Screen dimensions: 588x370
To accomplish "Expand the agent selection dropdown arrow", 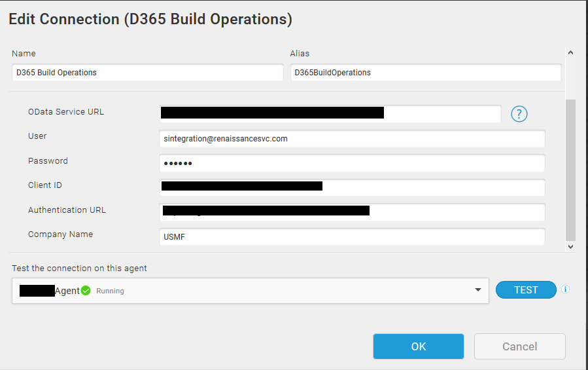I will pos(477,289).
